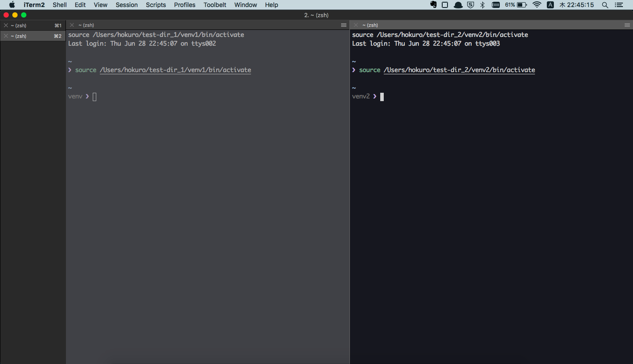Screen dimensions: 633x364
Task: Click the hat-shaped menu bar icon
Action: point(458,5)
